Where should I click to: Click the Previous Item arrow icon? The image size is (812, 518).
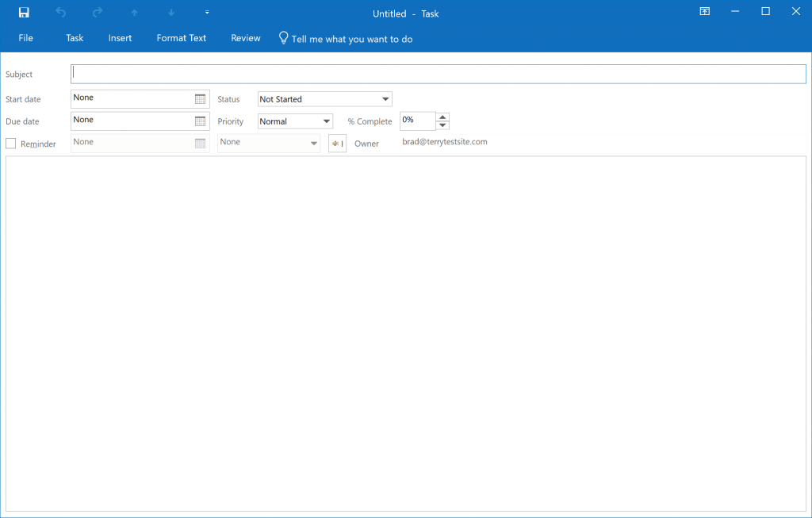[x=133, y=12]
